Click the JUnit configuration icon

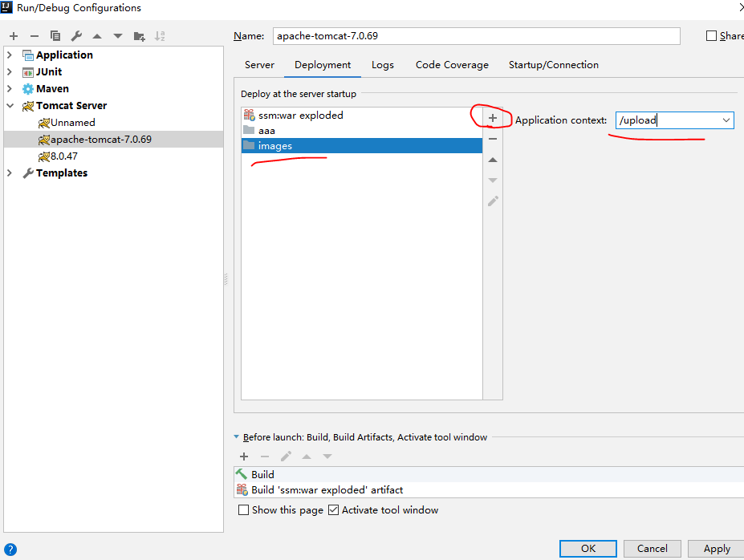tap(28, 72)
